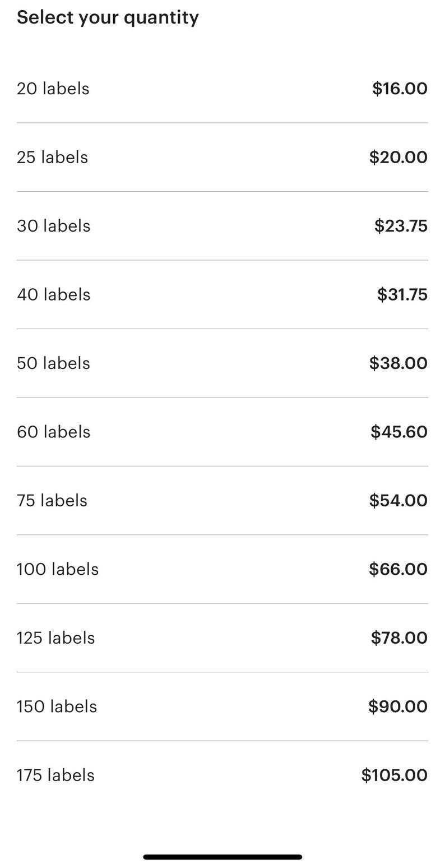The image size is (445, 868).
Task: Select the 60 labels row
Action: [x=222, y=432]
